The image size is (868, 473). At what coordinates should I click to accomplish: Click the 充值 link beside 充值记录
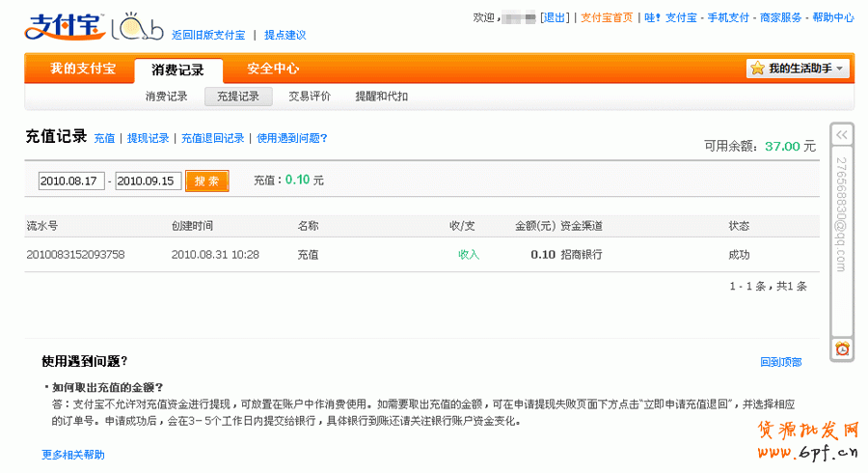(104, 138)
